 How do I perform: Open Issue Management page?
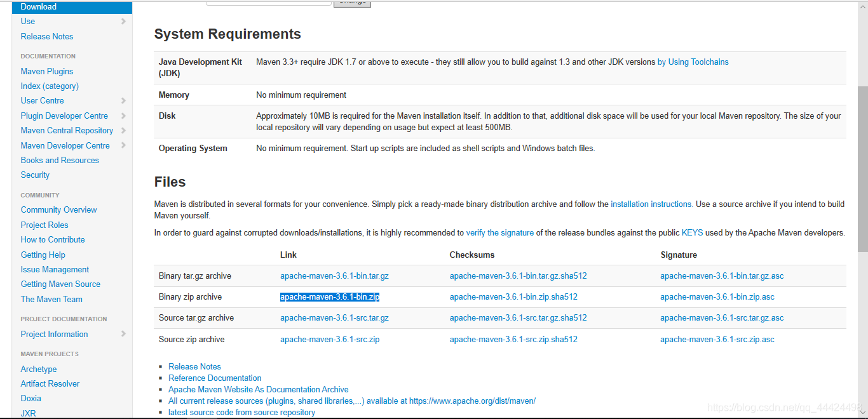pyautogui.click(x=55, y=270)
